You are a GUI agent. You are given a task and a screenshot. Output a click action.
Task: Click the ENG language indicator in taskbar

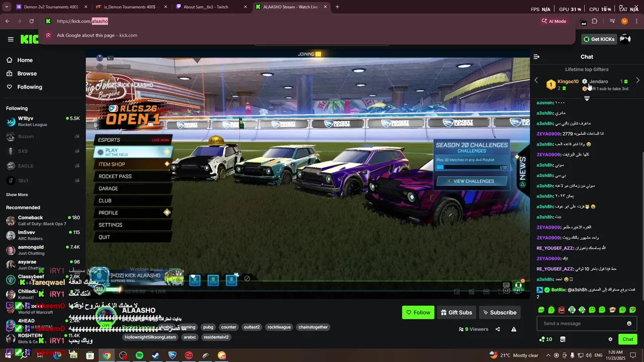(x=598, y=355)
